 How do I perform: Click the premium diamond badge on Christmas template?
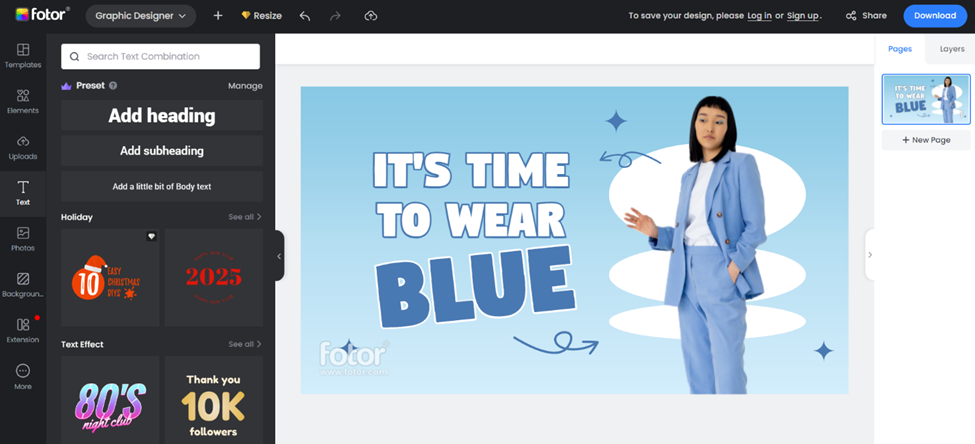point(151,236)
